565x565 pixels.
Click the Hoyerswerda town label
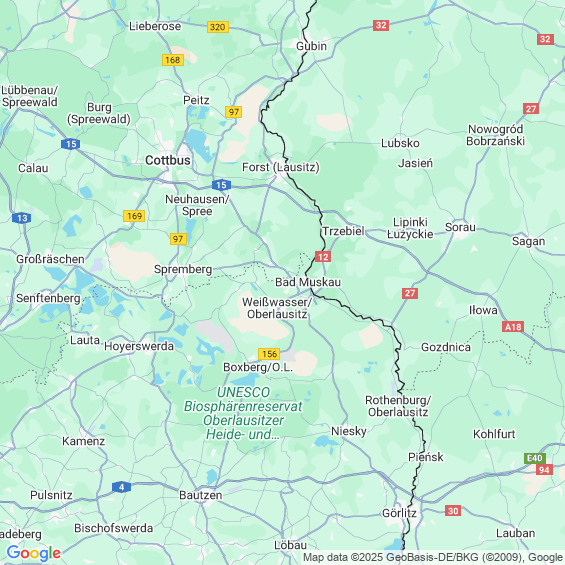pos(139,346)
